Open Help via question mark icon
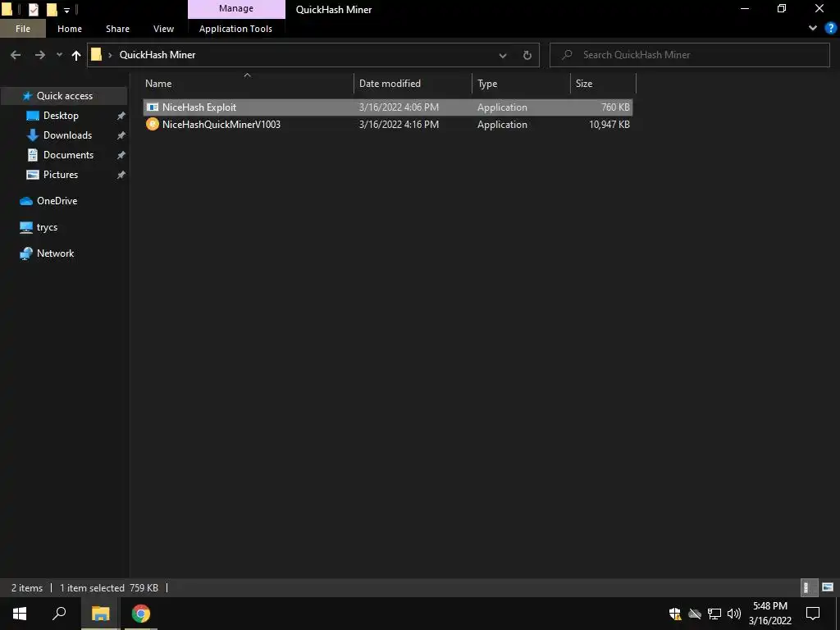Screen dimensions: 840x630 [830, 28]
